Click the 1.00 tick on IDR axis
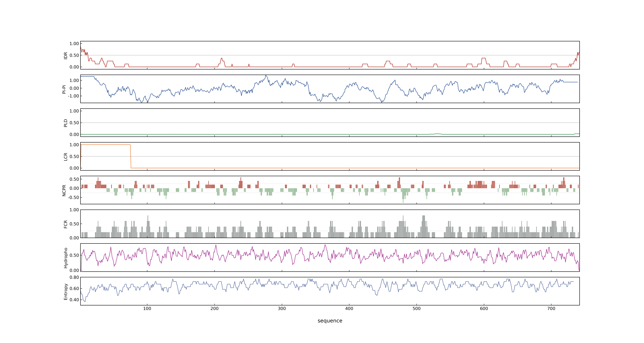The image size is (644, 343). pos(74,44)
